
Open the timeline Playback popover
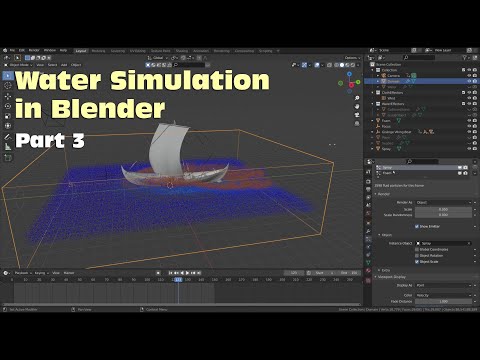(x=23, y=273)
